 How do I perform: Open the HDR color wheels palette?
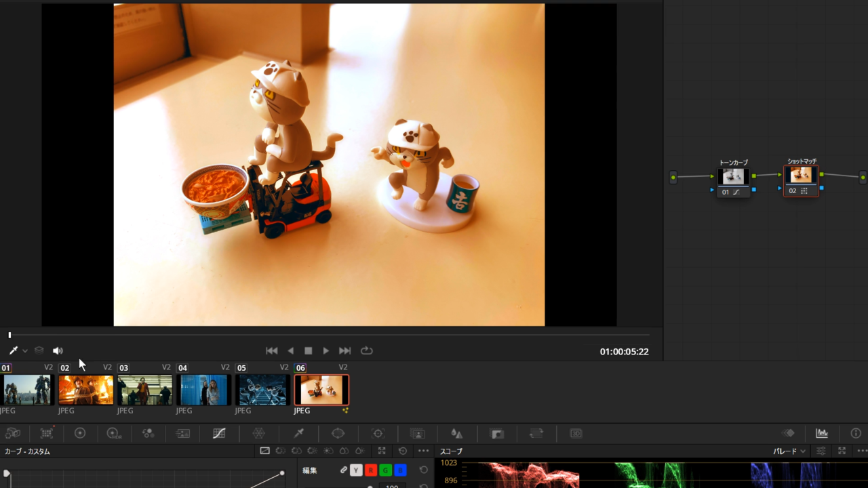point(114,433)
